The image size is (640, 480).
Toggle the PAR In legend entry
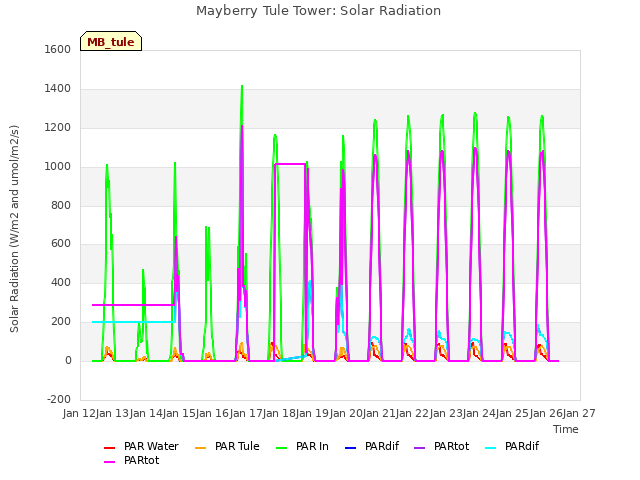pos(302,447)
